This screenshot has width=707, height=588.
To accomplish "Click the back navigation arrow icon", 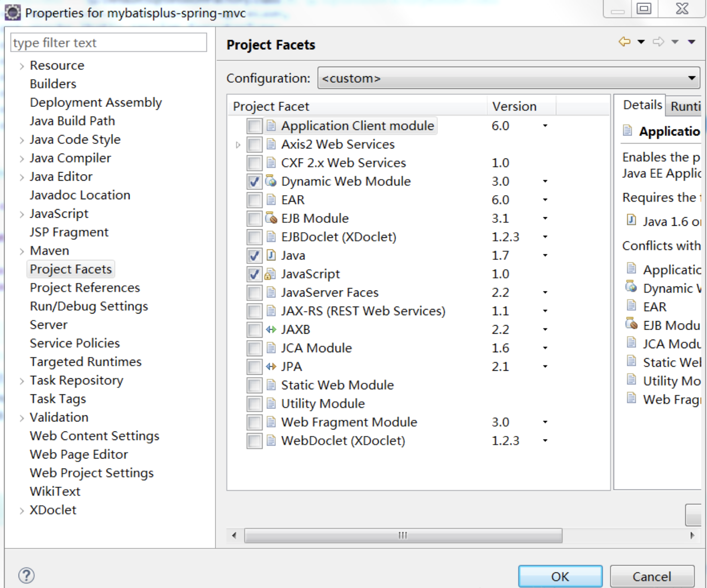I will point(625,42).
